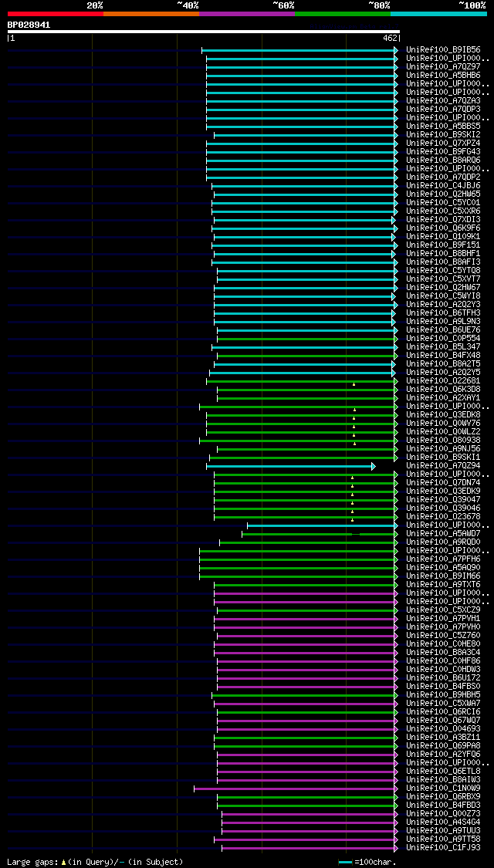Viewport: 494px width, 868px height.
Task: Open hit UniRef100_A9NJ56
Action: click(443, 448)
